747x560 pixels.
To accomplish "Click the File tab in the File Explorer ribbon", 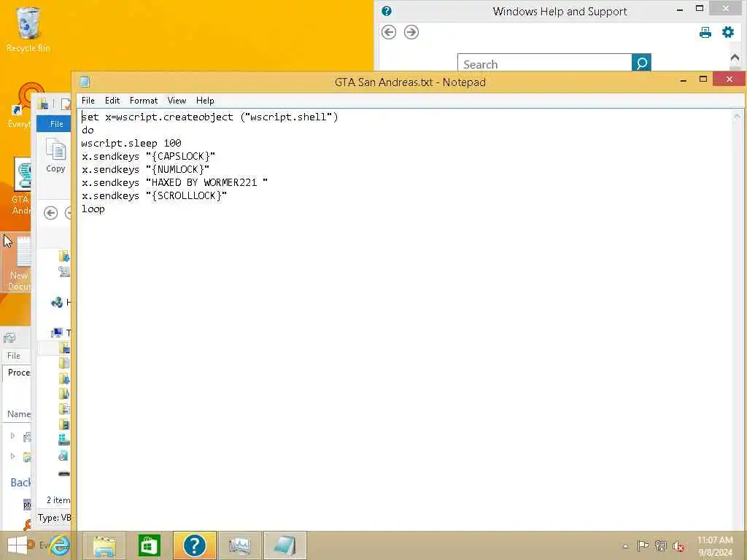I will coord(56,124).
